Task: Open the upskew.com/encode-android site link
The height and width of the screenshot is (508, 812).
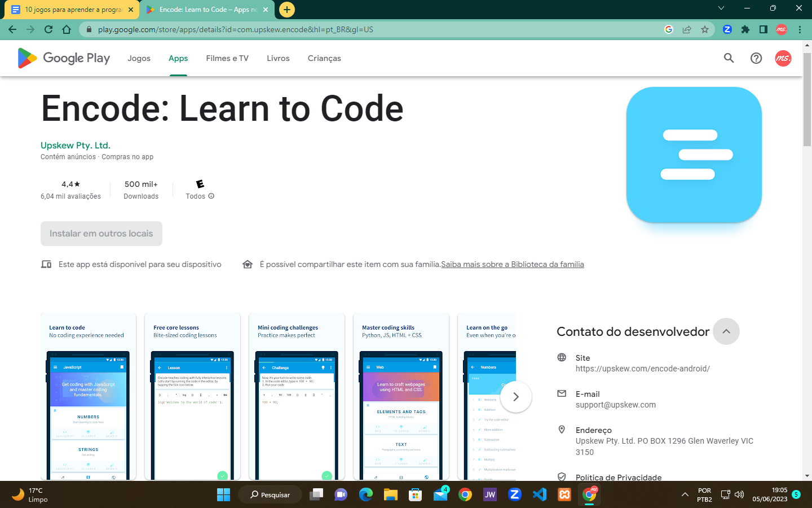Action: [643, 369]
